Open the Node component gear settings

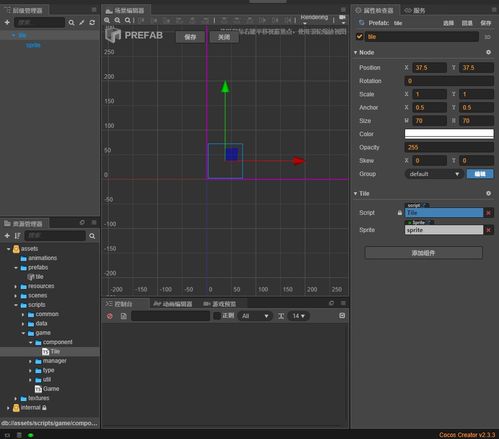pos(488,52)
